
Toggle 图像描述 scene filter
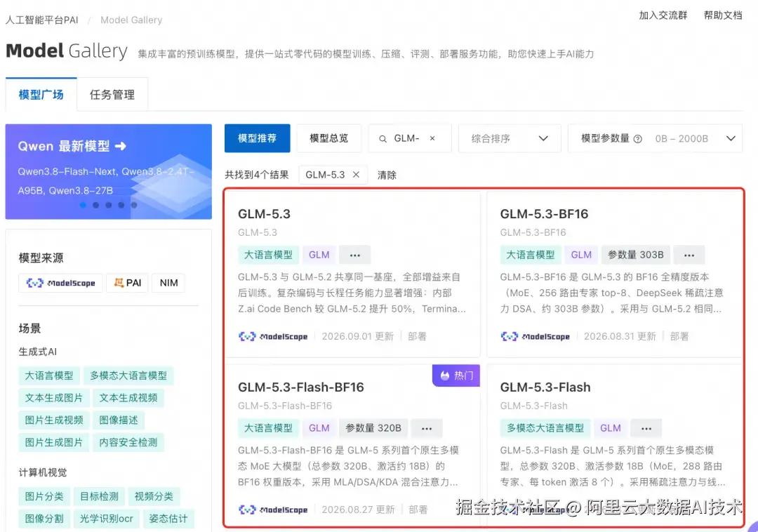[119, 420]
